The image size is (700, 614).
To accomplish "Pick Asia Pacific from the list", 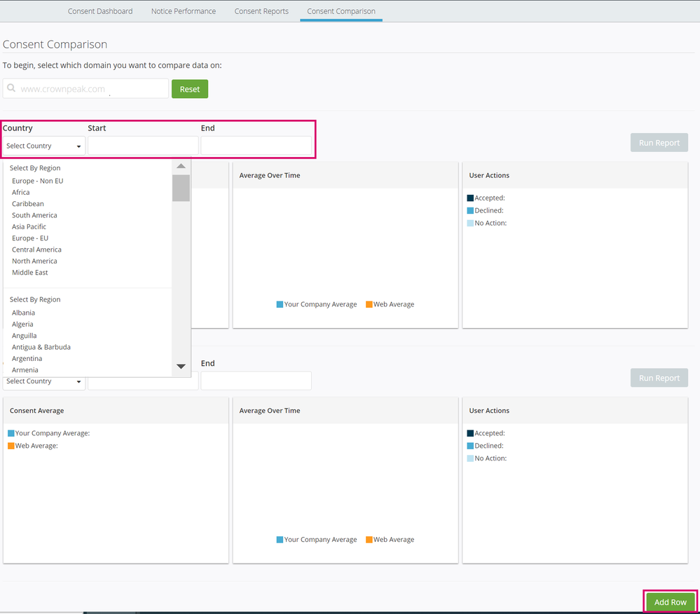I will (x=29, y=227).
